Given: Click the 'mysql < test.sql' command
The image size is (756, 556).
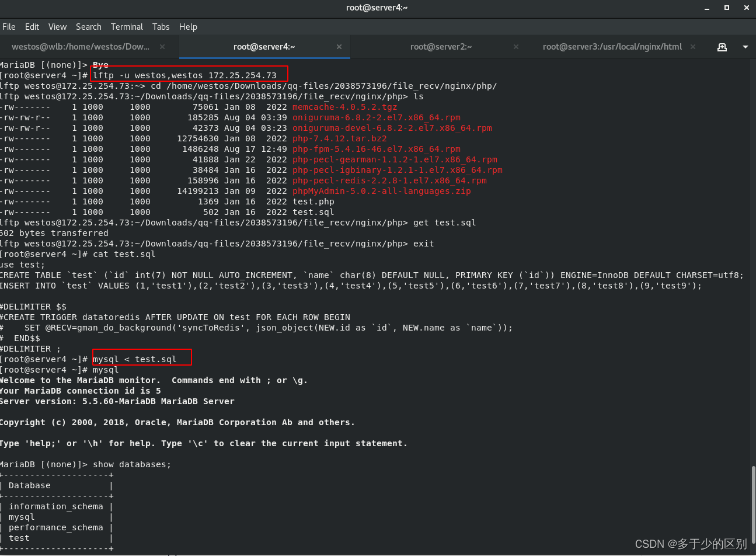Looking at the screenshot, I should coord(134,359).
